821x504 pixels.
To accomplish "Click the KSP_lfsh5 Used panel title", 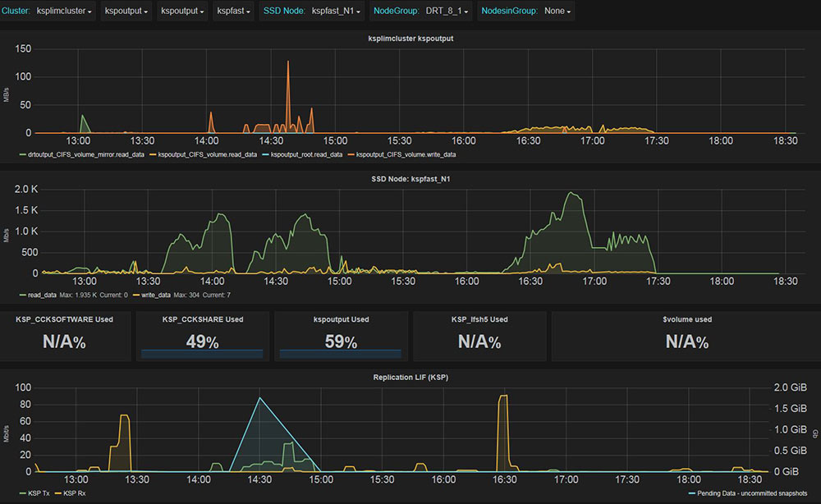I will pos(479,319).
